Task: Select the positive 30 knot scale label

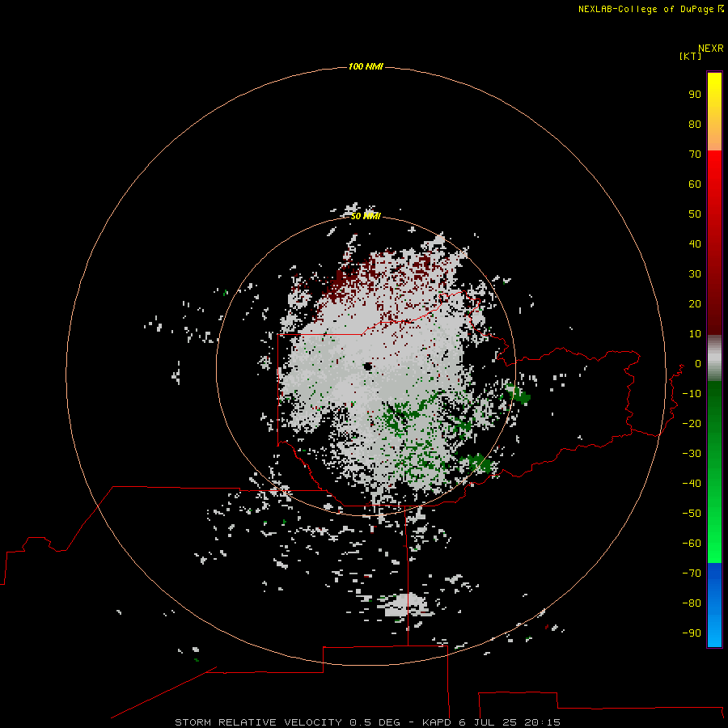Action: (695, 274)
